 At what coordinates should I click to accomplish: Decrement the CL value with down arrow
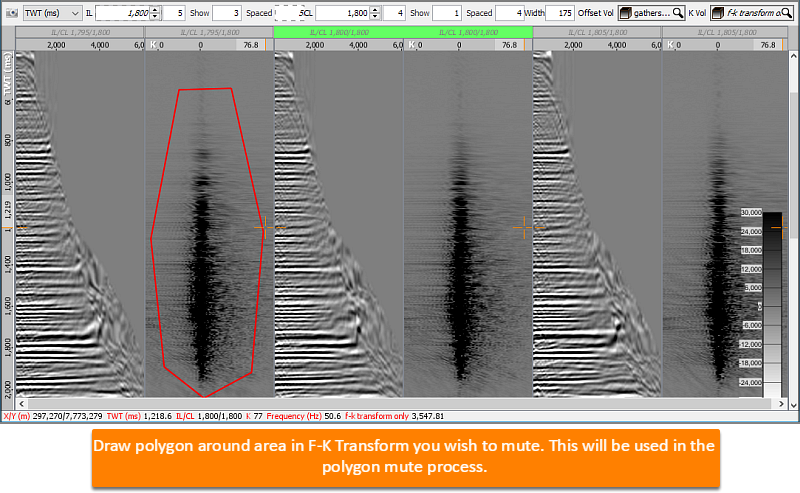pyautogui.click(x=375, y=16)
